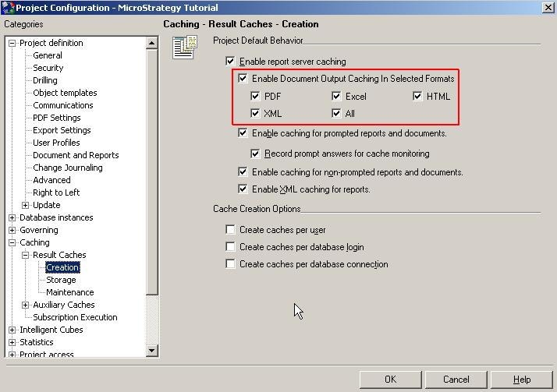Check Create caches per user
The image size is (557, 392).
pos(230,230)
